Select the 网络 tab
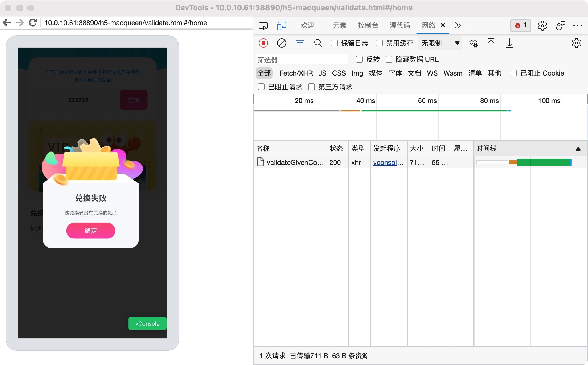The image size is (588, 365). click(429, 25)
